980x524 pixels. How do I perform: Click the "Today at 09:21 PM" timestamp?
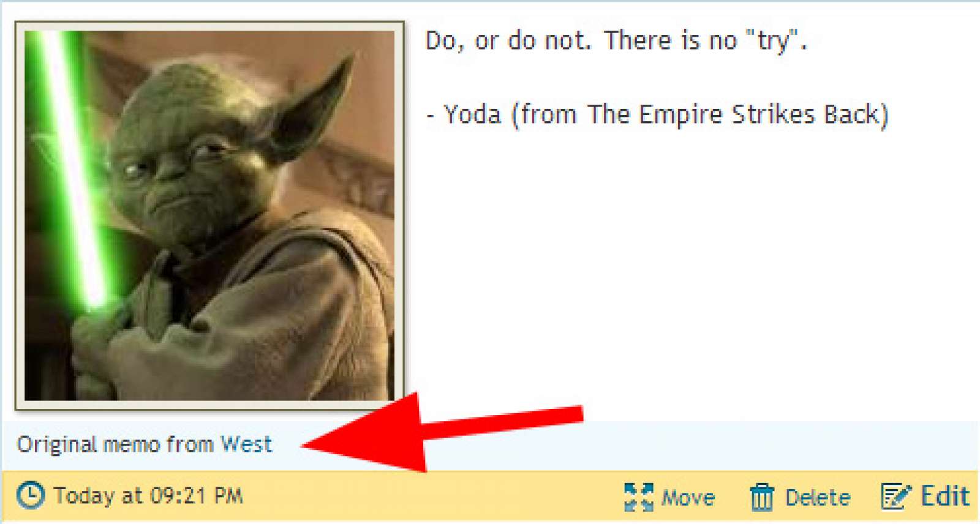coord(148,495)
